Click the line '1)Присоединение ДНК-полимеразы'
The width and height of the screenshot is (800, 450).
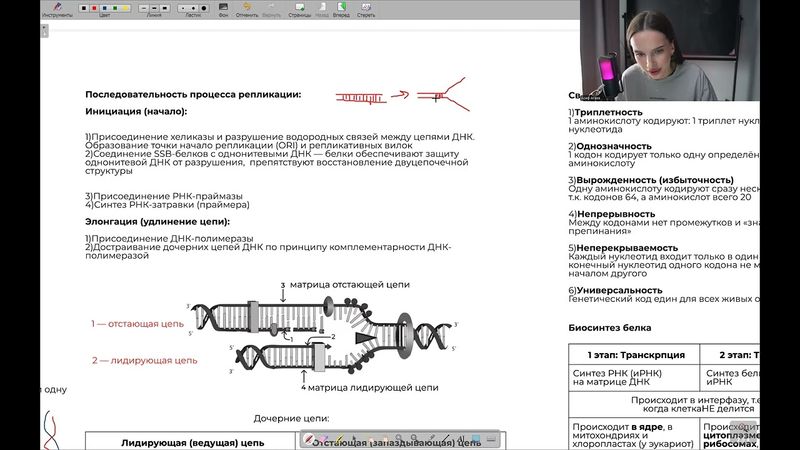pyautogui.click(x=169, y=238)
